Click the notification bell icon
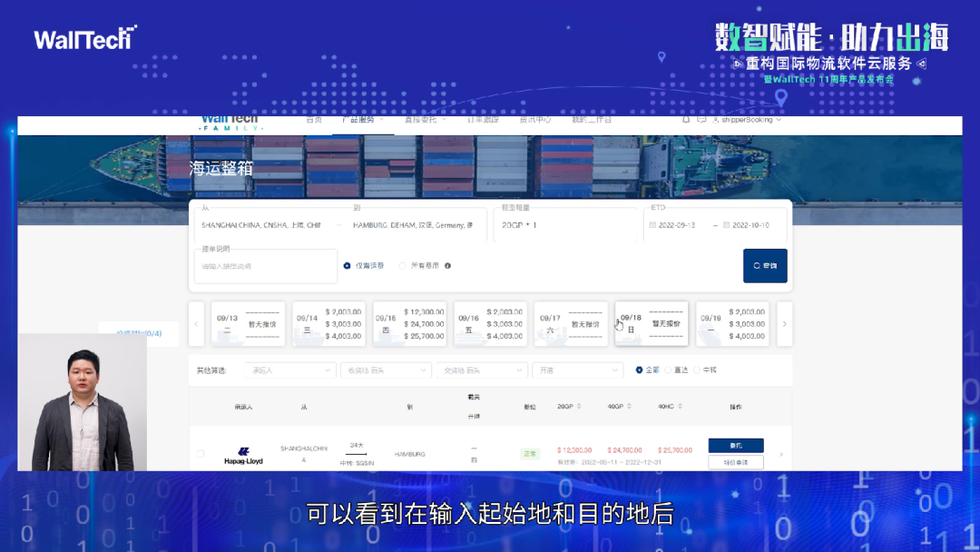980x552 pixels. [686, 119]
